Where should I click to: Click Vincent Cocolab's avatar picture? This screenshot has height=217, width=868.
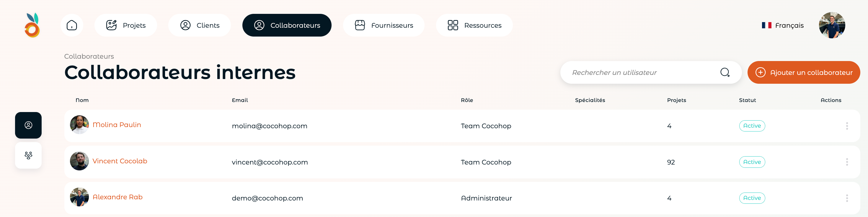(x=79, y=161)
